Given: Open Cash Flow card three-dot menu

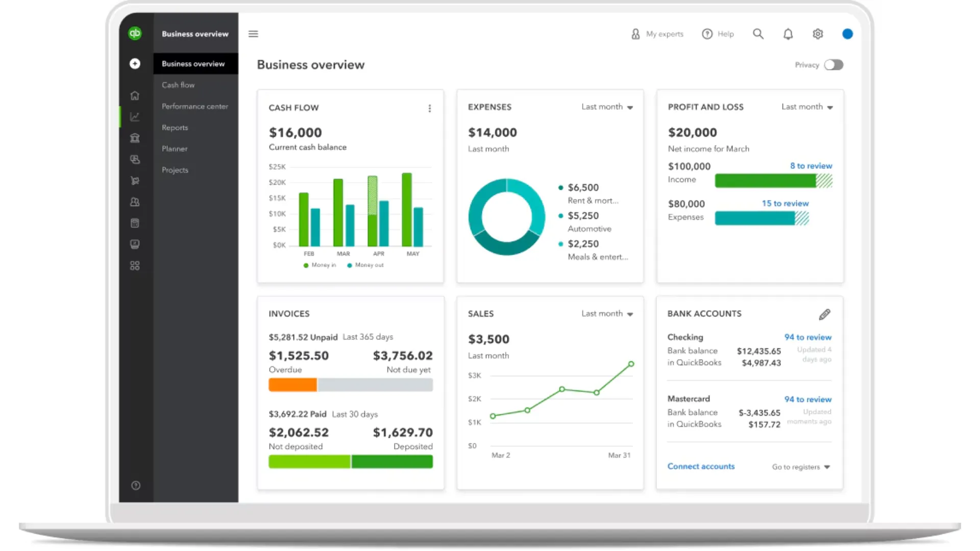Looking at the screenshot, I should [430, 108].
